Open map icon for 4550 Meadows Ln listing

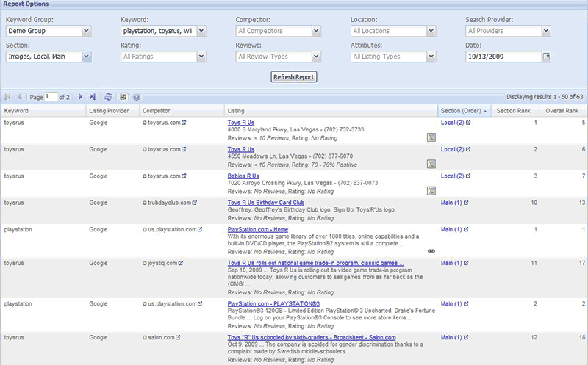click(431, 164)
